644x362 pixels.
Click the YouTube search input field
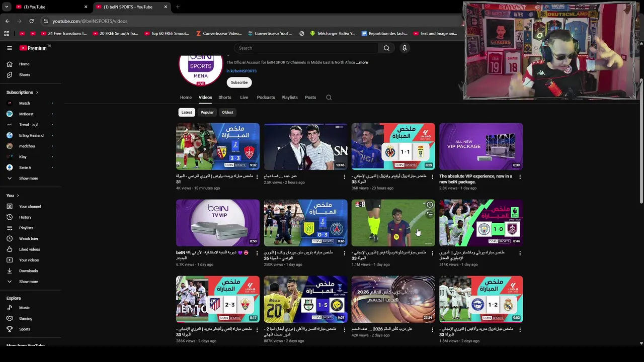306,48
